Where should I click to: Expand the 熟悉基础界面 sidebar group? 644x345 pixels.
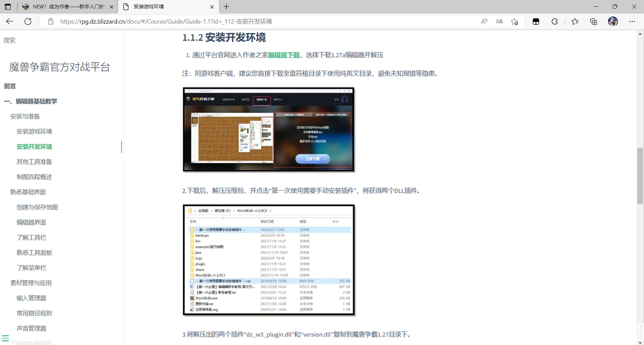[28, 192]
